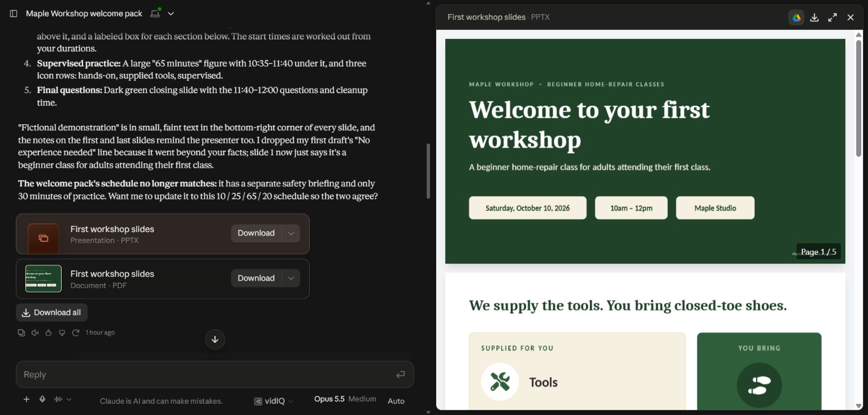Start dictation with the microphone icon
The image size is (868, 415).
pos(42,400)
